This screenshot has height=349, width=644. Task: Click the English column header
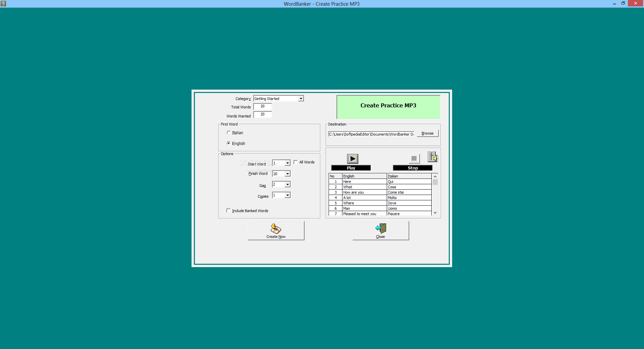click(364, 176)
